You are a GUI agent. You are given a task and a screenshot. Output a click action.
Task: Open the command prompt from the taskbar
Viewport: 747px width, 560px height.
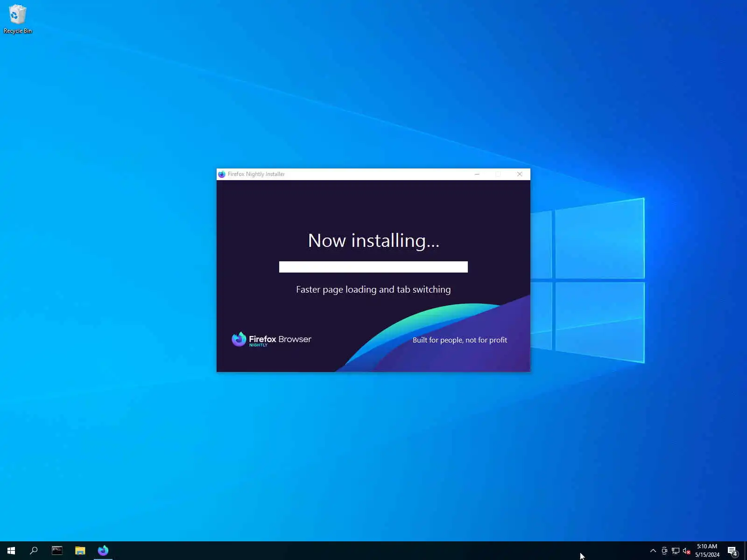57,551
